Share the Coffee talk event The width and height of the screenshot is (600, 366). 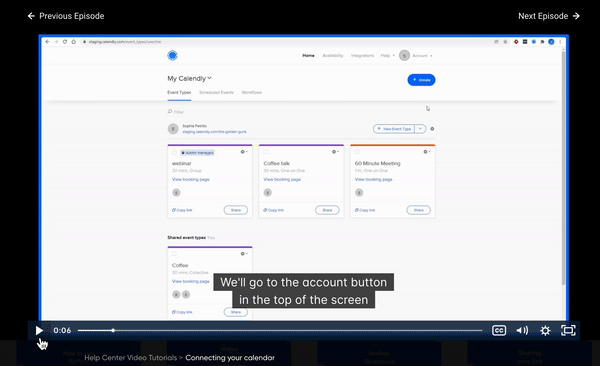pos(327,210)
